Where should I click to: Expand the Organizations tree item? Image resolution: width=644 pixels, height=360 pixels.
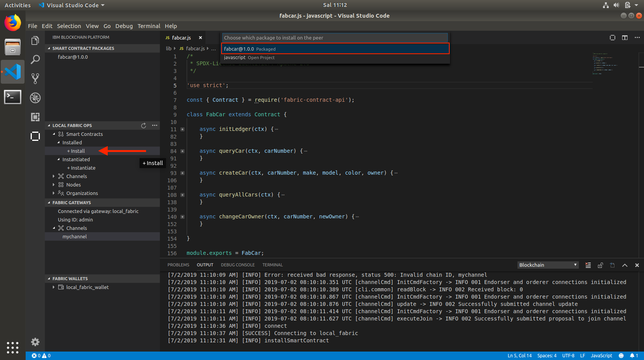pos(54,193)
